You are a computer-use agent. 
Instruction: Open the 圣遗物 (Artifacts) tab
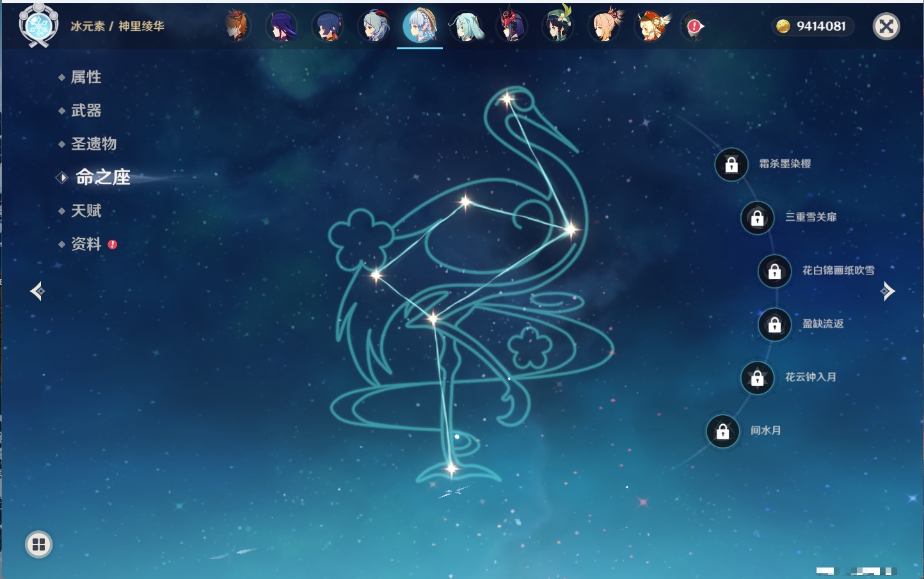(x=93, y=144)
